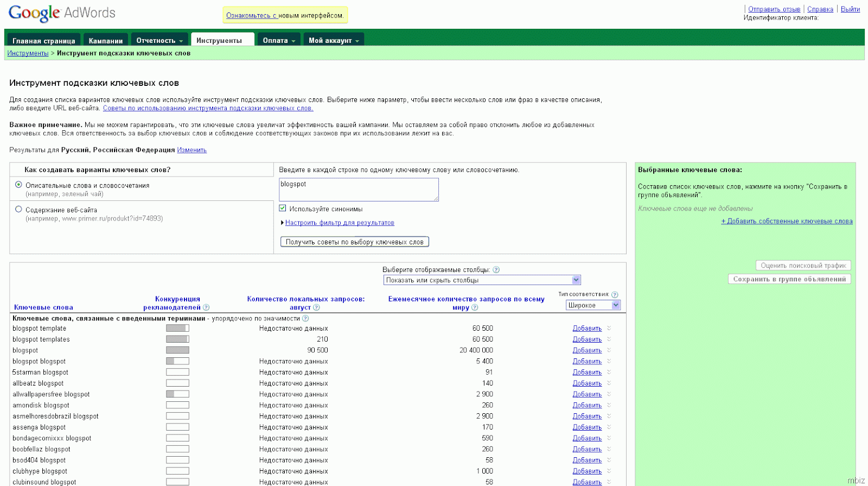
Task: Click Добавить for allwallpapersfree blogspot row
Action: pyautogui.click(x=587, y=394)
